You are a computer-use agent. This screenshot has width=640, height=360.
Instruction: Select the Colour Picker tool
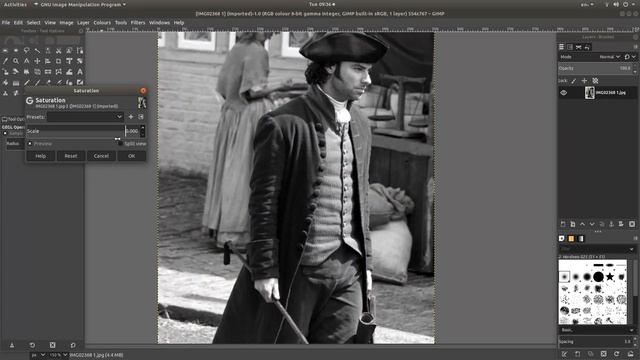point(5,61)
